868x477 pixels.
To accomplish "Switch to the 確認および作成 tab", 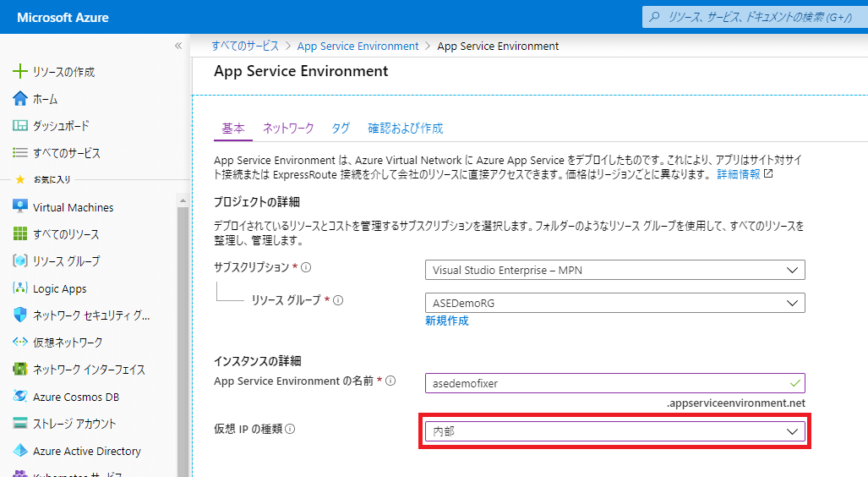I will click(x=405, y=129).
